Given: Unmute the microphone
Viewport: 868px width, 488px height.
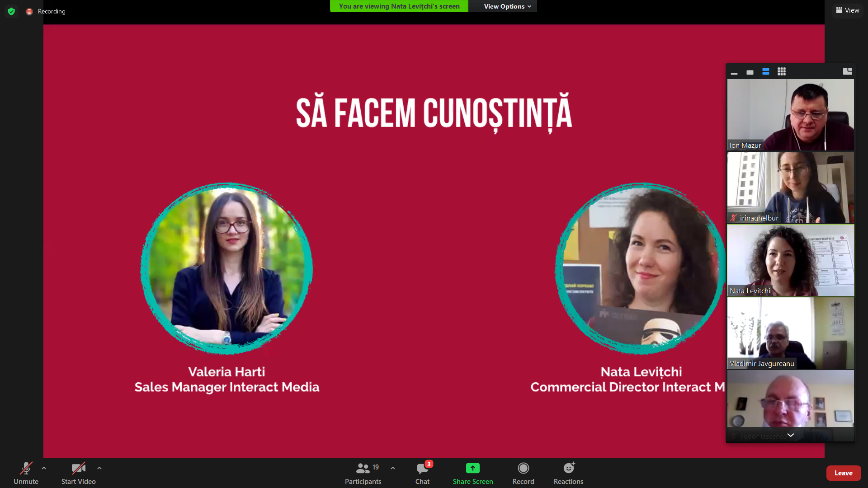Looking at the screenshot, I should 26,473.
